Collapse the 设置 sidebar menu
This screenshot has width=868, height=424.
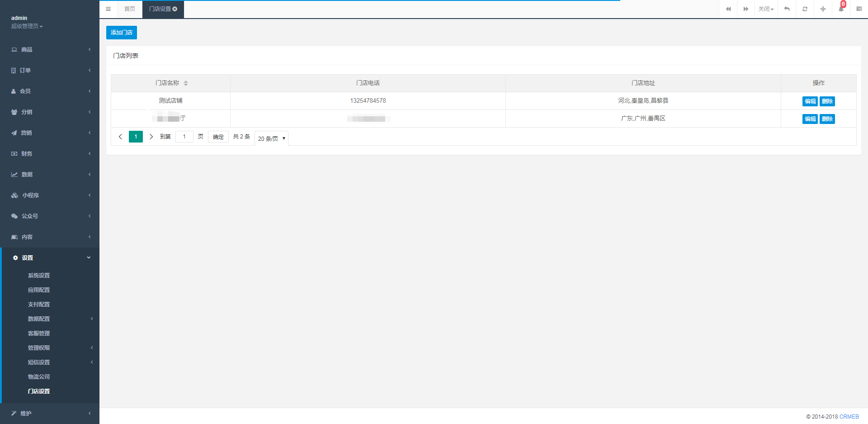point(50,257)
